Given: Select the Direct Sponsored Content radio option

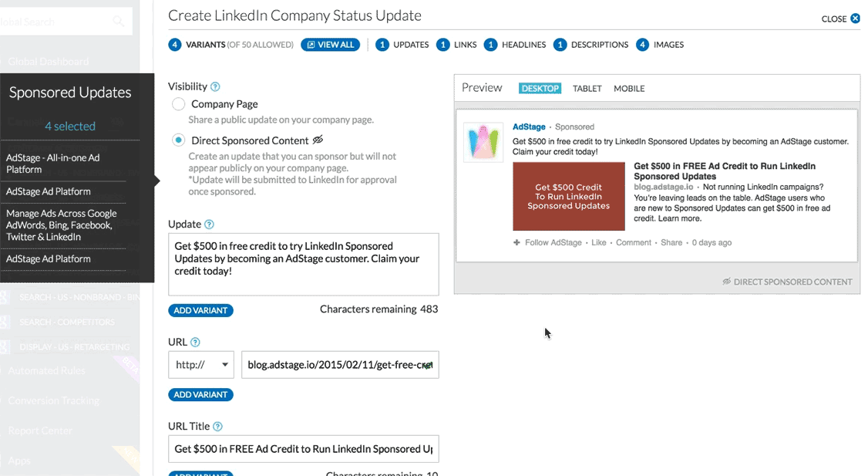Looking at the screenshot, I should tap(178, 140).
